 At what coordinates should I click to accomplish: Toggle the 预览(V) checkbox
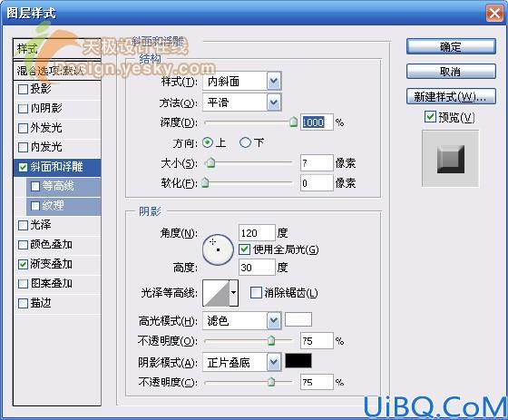pyautogui.click(x=430, y=116)
